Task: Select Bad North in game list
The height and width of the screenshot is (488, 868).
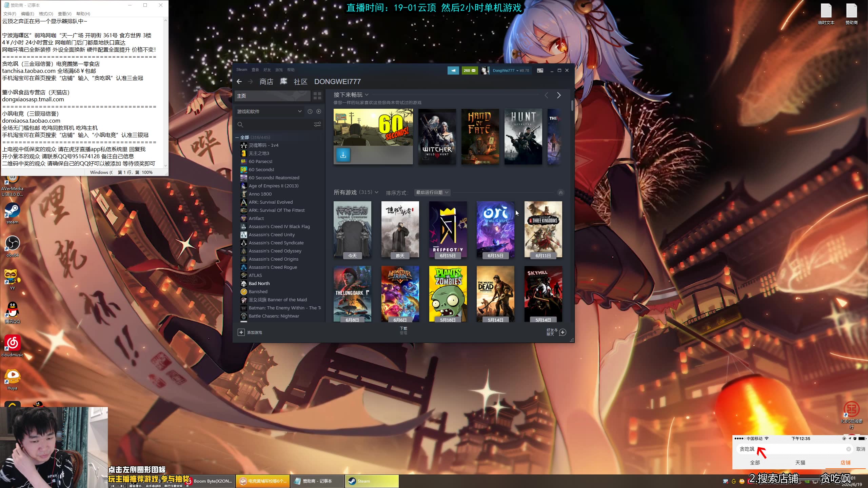Action: coord(259,284)
